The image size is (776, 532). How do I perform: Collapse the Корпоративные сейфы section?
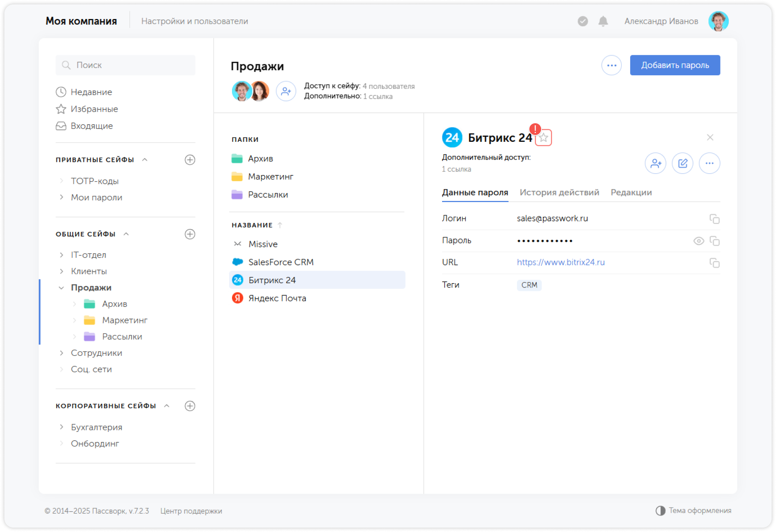coord(167,406)
